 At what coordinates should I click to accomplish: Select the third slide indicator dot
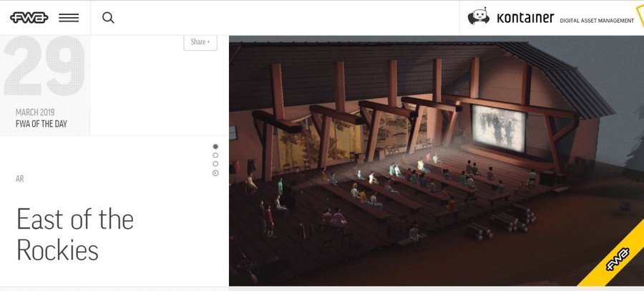point(215,164)
